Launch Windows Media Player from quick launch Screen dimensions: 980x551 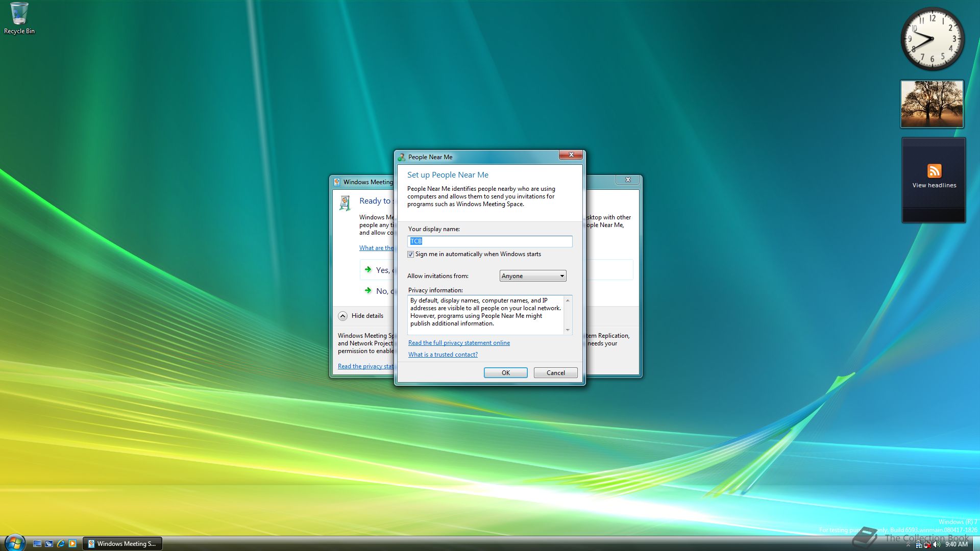[72, 544]
